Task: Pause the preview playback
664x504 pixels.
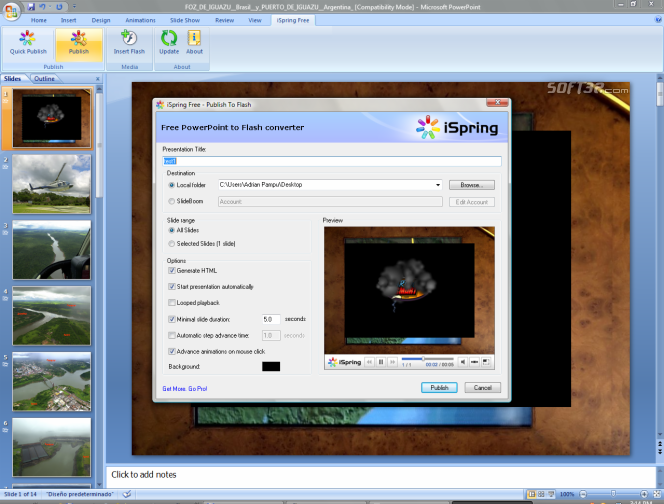Action: [x=381, y=362]
